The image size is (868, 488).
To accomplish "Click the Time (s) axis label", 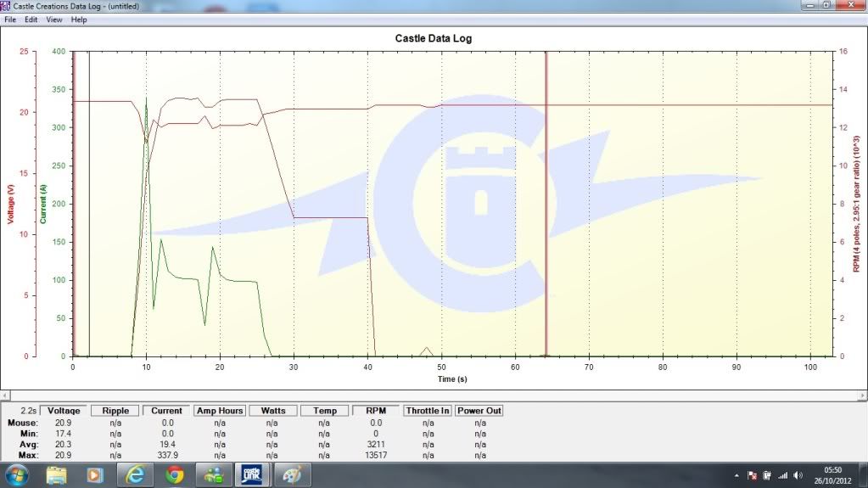I will pos(452,379).
